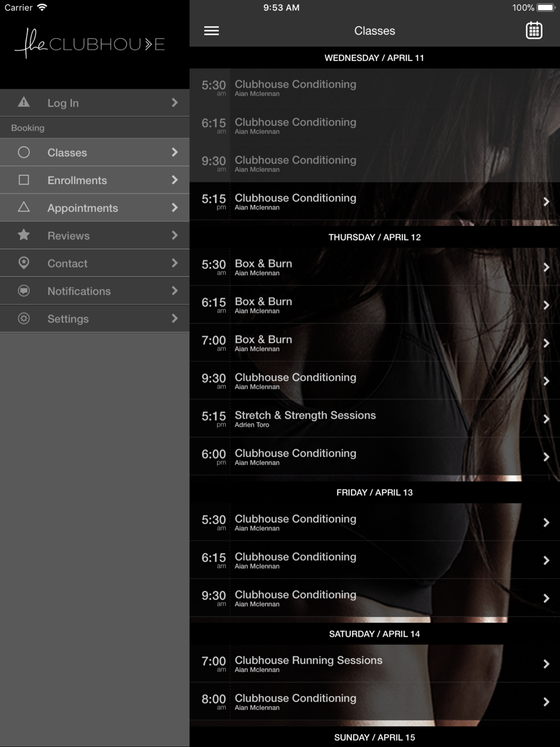560x747 pixels.
Task: Select Wednesday 6:15 am Clubhouse Conditioning class
Action: coord(375,125)
